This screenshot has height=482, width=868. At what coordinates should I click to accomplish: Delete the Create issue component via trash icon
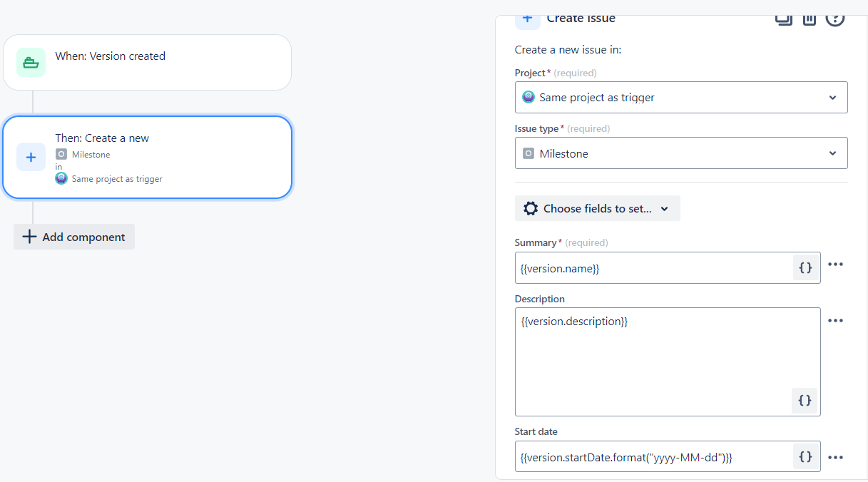coord(810,19)
